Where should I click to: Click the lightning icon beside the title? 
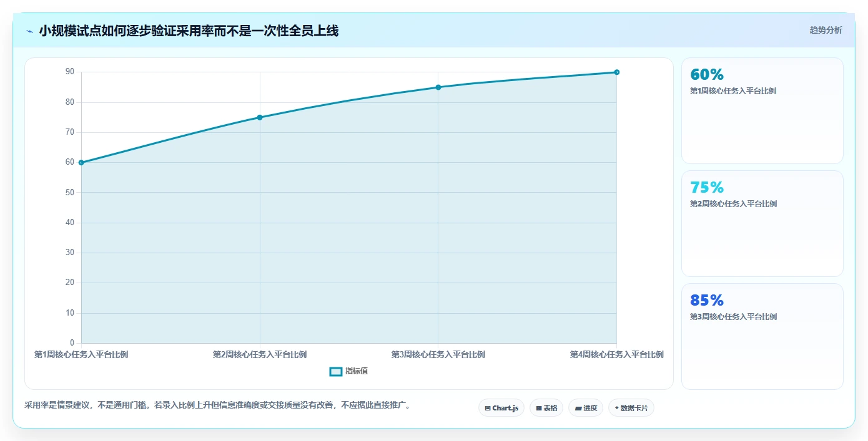29,31
